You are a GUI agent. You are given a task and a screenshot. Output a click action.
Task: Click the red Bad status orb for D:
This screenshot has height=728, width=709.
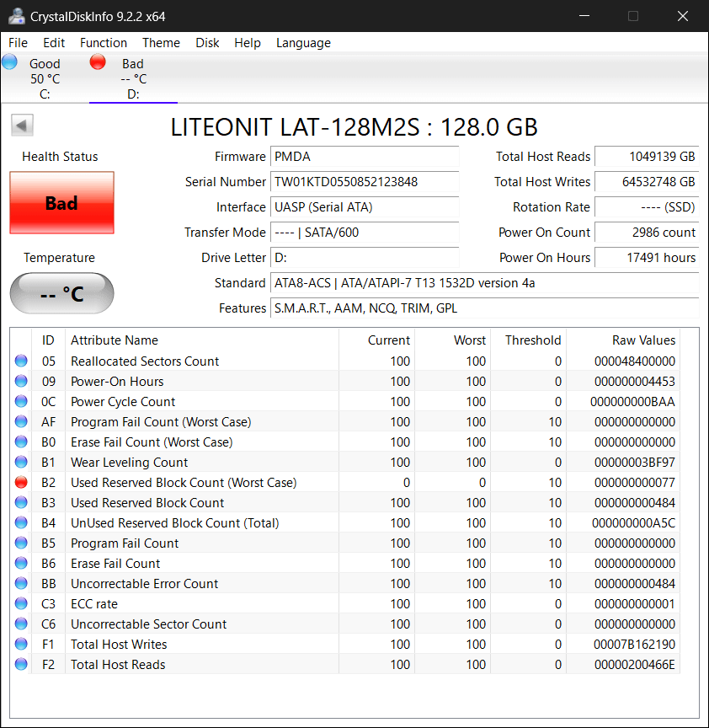click(98, 62)
